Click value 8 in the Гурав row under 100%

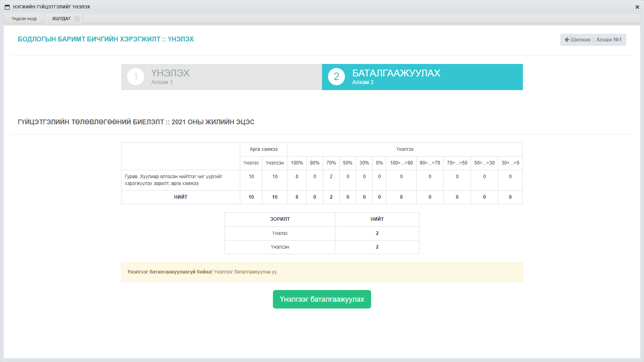[297, 177]
